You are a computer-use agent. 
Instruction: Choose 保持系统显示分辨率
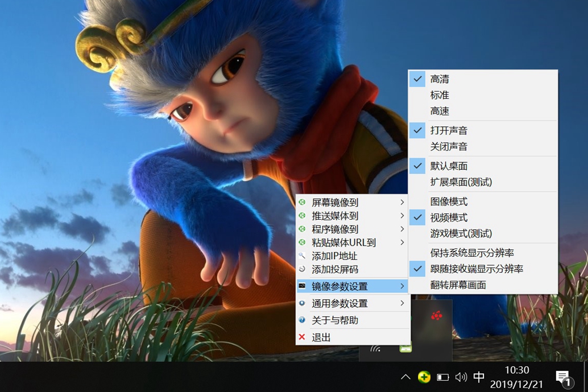(483, 253)
